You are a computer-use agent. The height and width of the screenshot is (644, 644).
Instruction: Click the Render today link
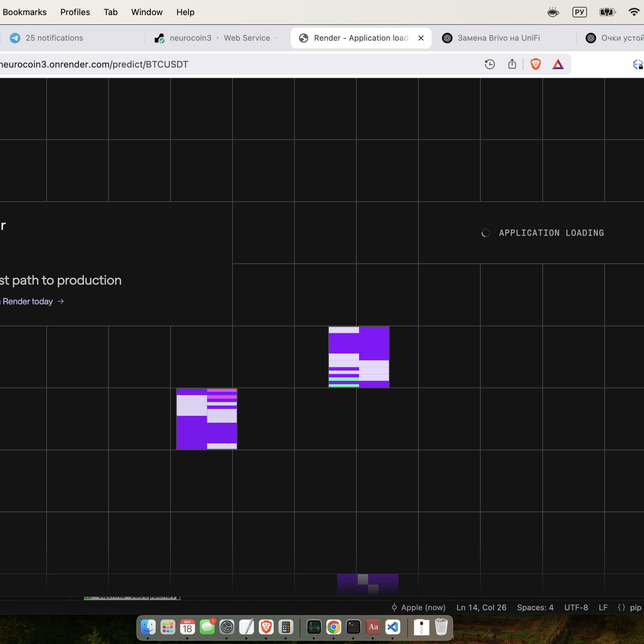(x=28, y=301)
